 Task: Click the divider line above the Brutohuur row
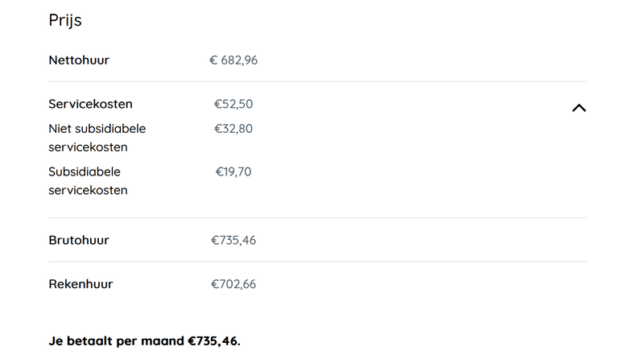tap(317, 218)
